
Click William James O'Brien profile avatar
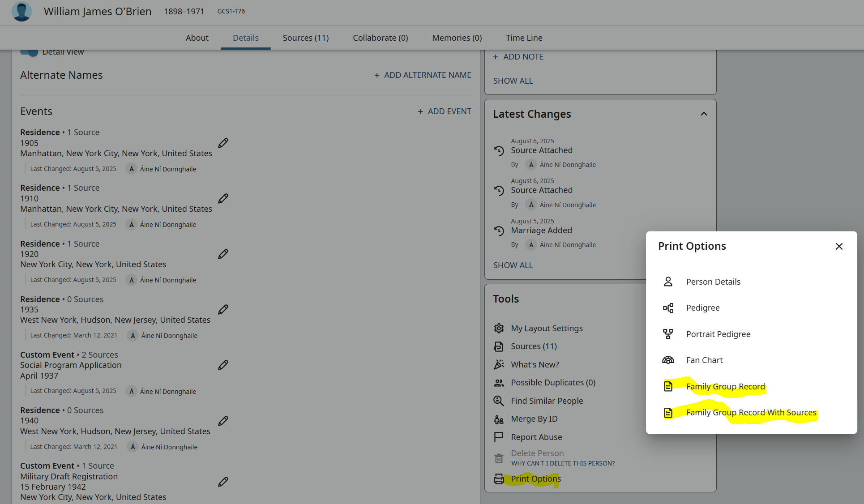(21, 12)
